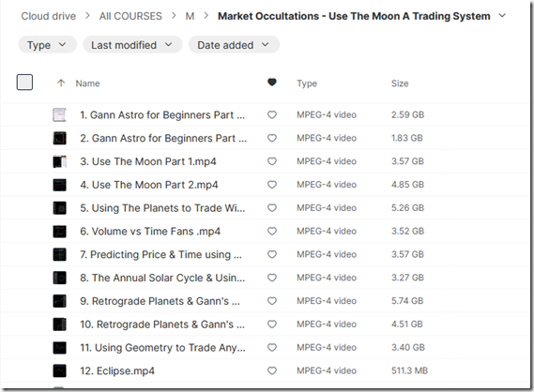Favorite '5. Using The Planets to Trade' video
The image size is (534, 392).
[x=272, y=208]
